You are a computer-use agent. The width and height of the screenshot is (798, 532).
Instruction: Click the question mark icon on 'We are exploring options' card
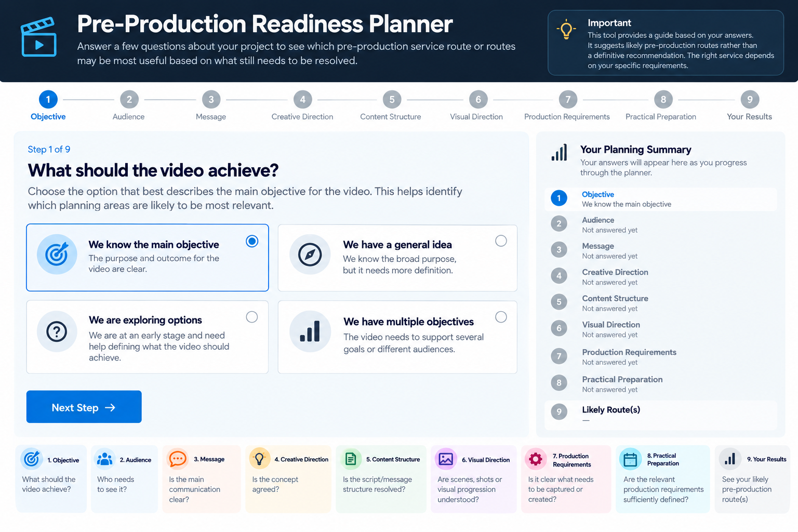57,331
